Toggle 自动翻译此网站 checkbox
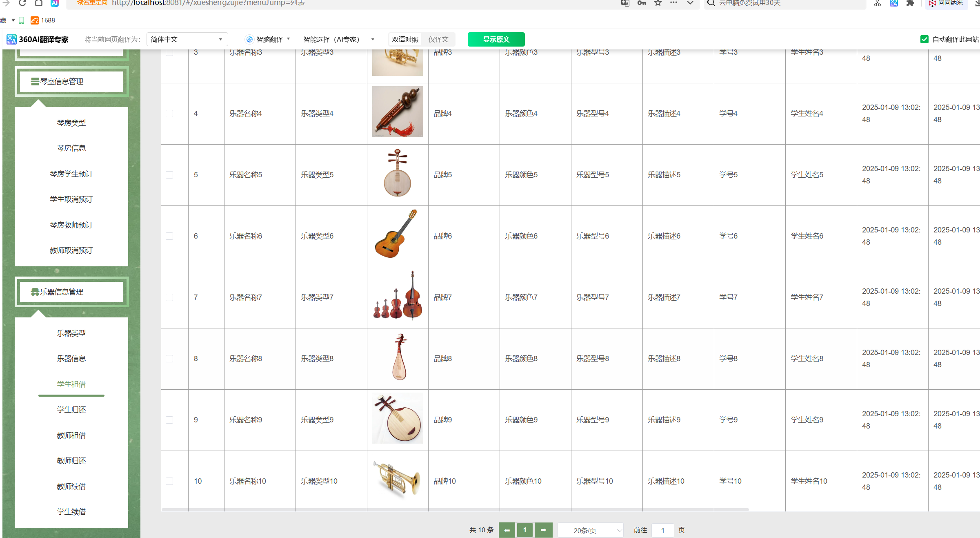Image resolution: width=980 pixels, height=538 pixels. coord(924,39)
